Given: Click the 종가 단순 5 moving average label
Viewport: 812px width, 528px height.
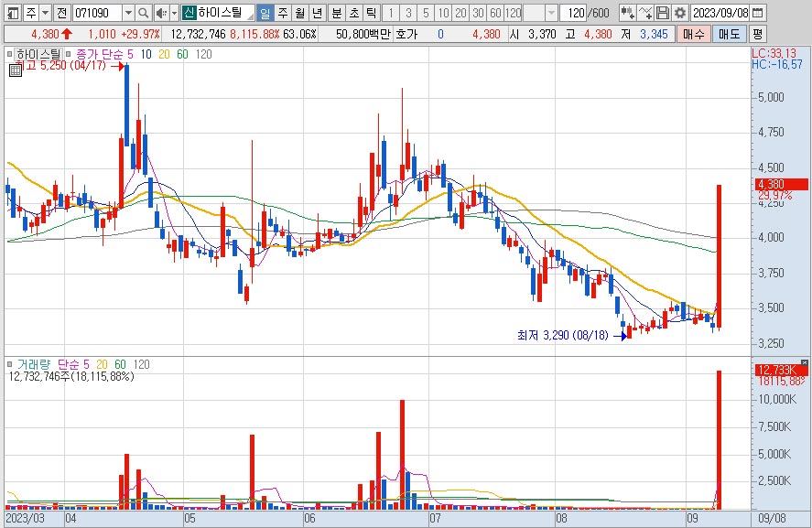Looking at the screenshot, I should (104, 54).
